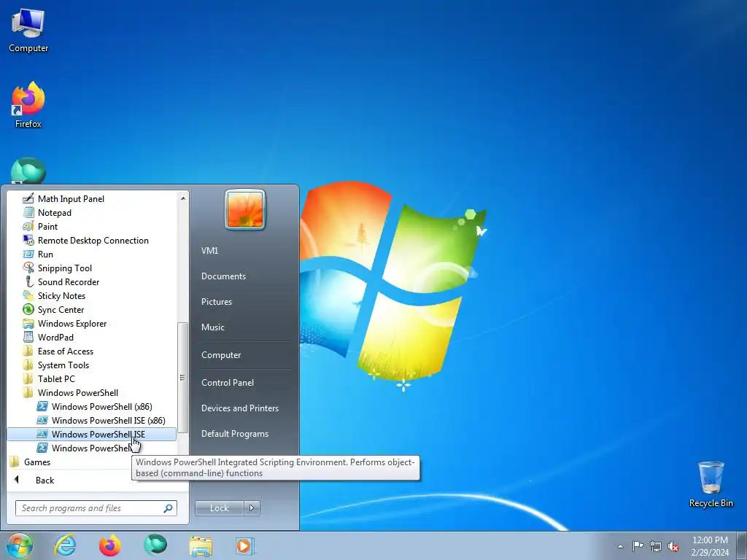Click the Lock button
The width and height of the screenshot is (747, 560).
219,508
